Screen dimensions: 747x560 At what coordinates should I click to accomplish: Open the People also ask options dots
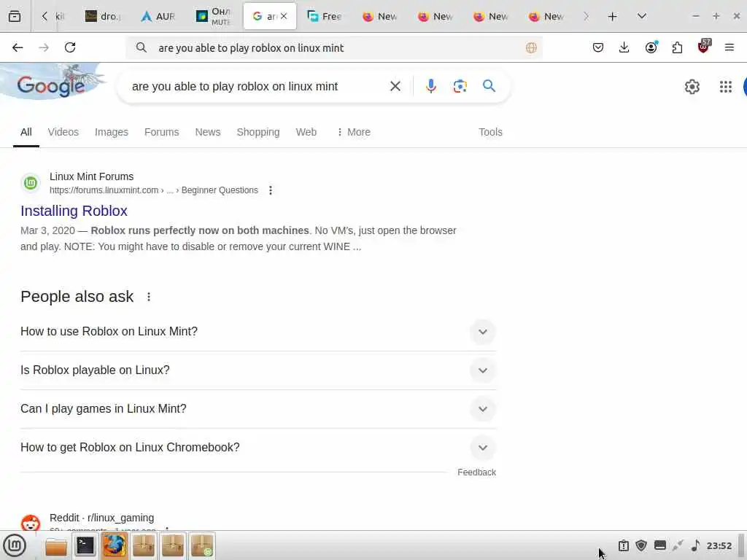click(149, 297)
